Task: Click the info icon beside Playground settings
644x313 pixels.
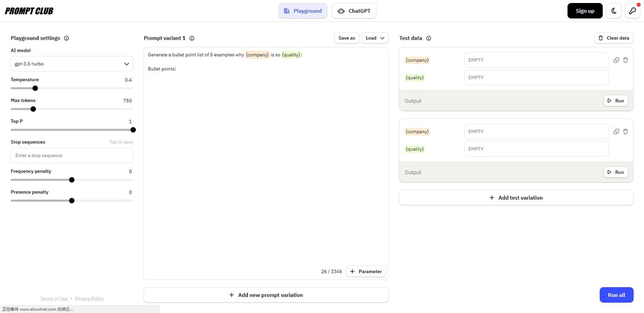Action: (66, 38)
